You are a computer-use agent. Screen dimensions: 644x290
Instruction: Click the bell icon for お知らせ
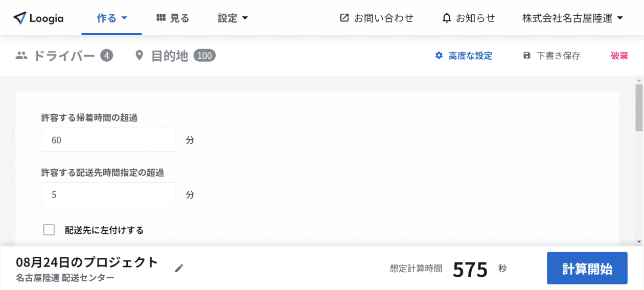point(447,18)
